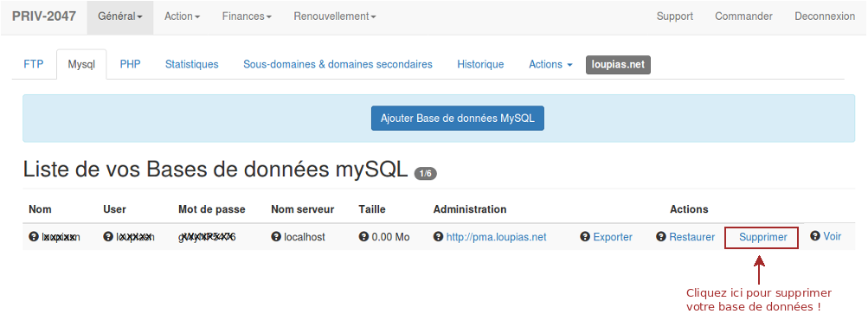The height and width of the screenshot is (314, 868).
Task: Switch to the FTP tab
Action: click(x=33, y=64)
